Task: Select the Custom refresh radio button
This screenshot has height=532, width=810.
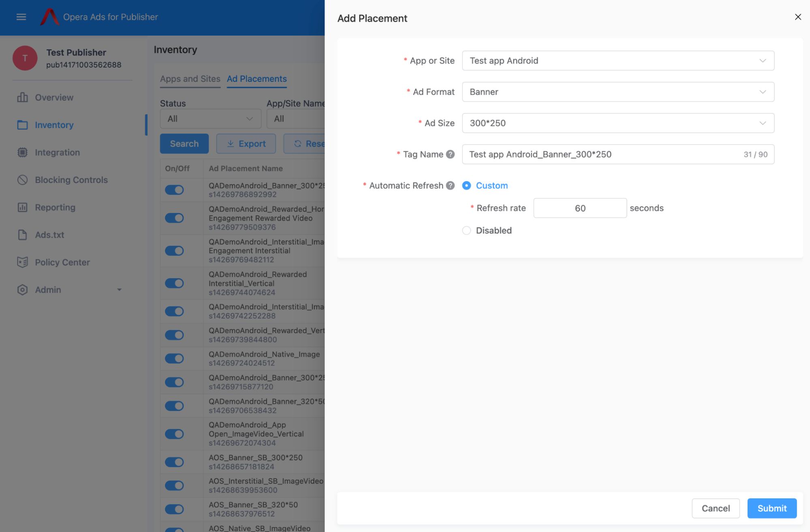Action: (466, 185)
